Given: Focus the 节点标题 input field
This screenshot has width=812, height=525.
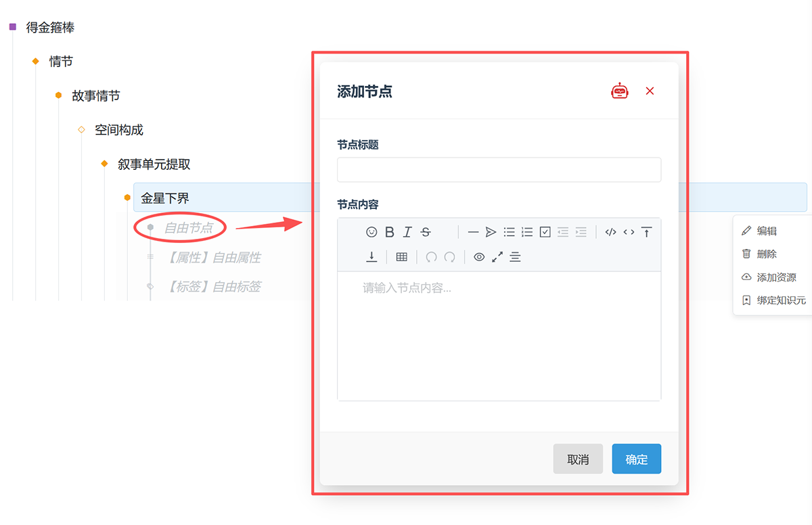Looking at the screenshot, I should pos(499,170).
